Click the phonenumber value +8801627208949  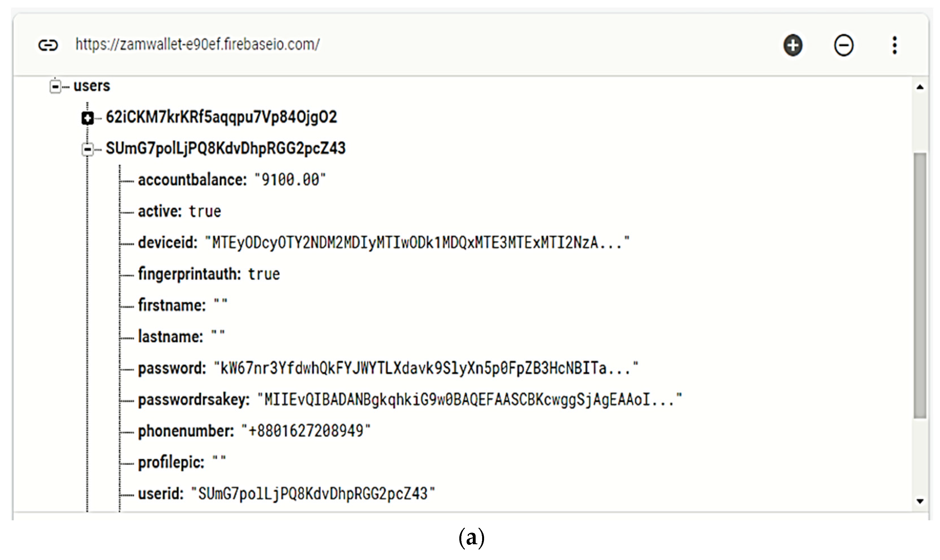(x=306, y=431)
